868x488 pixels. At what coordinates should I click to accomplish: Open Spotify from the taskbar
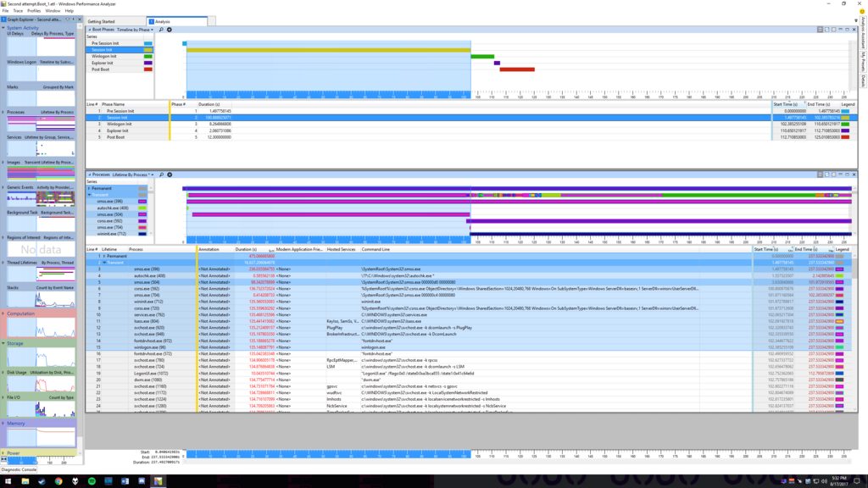(92, 481)
